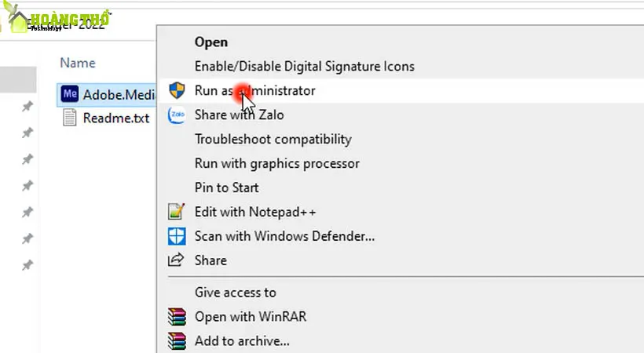The height and width of the screenshot is (353, 644).
Task: Click the WinRAR icon beside Add to archive
Action: coord(177,341)
